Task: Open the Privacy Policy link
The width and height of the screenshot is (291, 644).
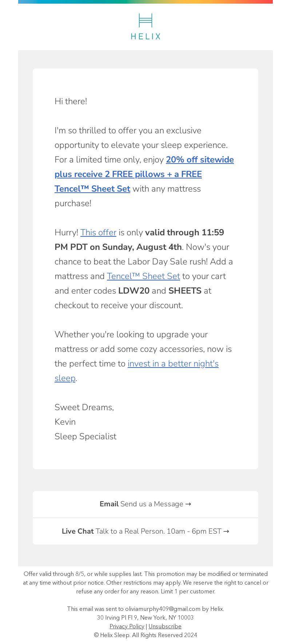Action: (x=127, y=627)
